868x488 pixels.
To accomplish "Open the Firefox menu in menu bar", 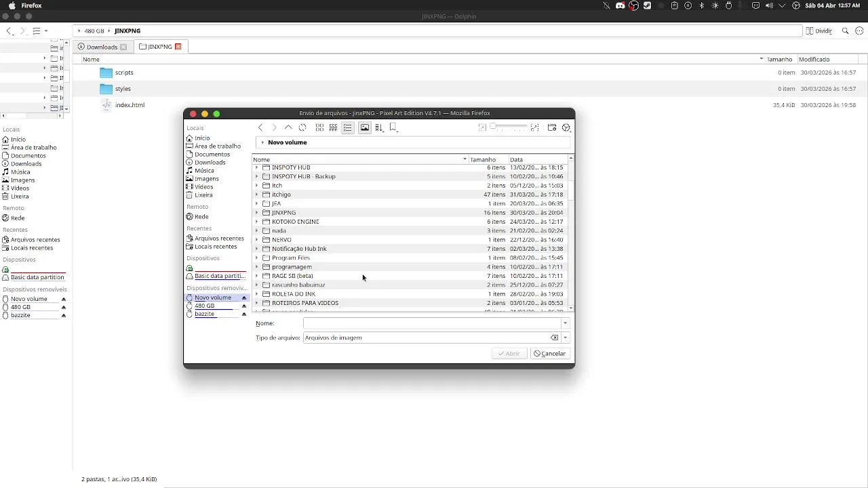I will (x=31, y=5).
